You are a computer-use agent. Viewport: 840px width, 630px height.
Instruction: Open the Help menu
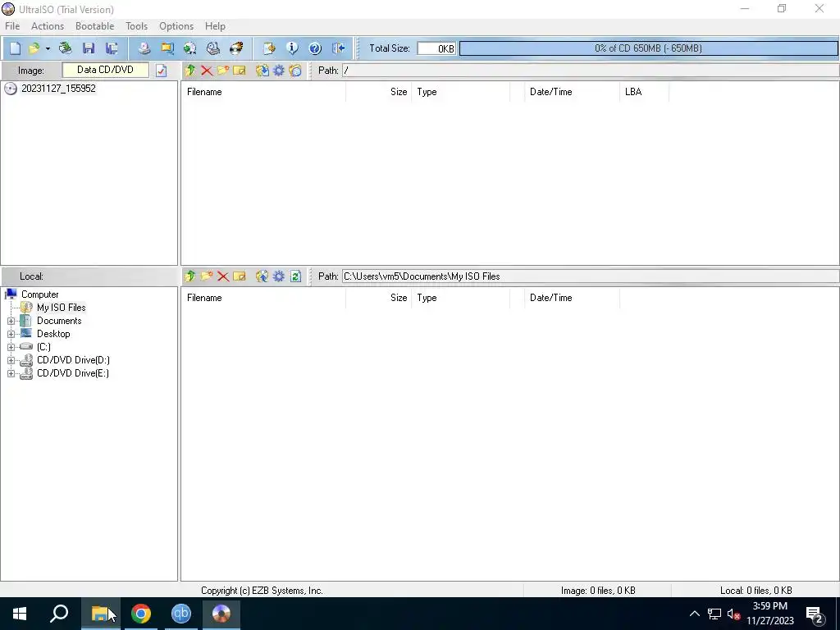coord(216,26)
